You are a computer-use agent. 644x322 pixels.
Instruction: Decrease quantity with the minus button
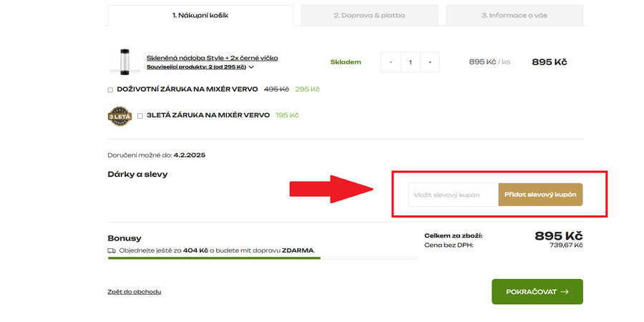click(391, 62)
